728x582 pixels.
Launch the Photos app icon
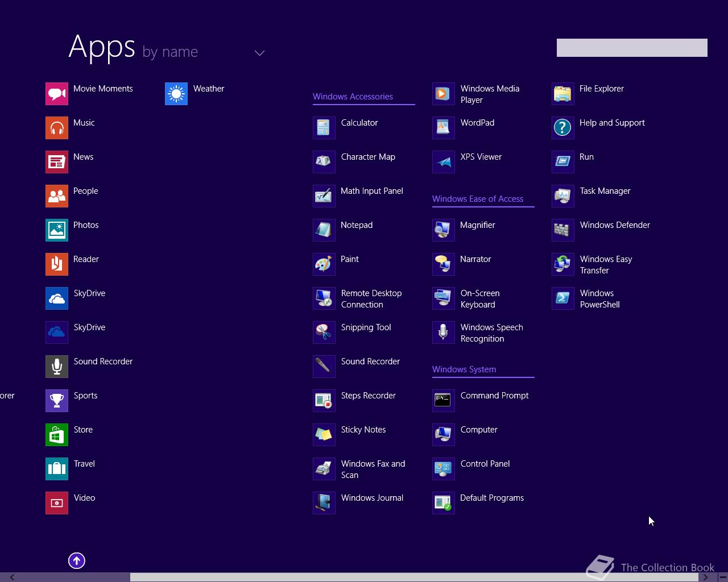click(x=57, y=230)
